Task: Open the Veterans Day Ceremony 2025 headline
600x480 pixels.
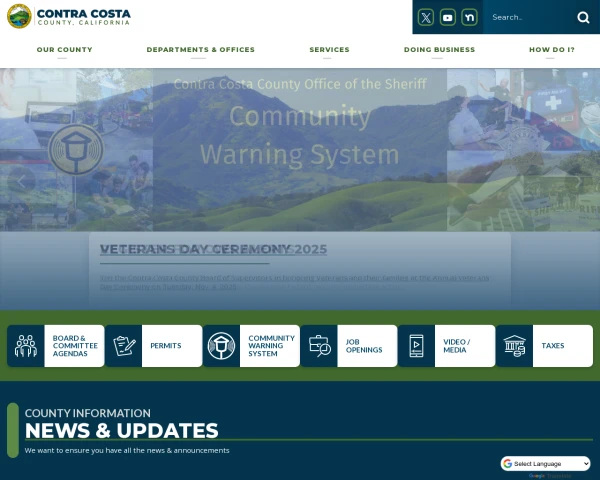Action: coord(214,249)
